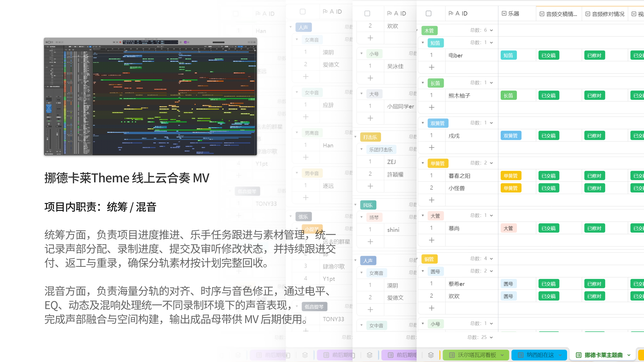
Task: Click select-field icon of 音频交稿情... column header
Action: pyautogui.click(x=542, y=14)
